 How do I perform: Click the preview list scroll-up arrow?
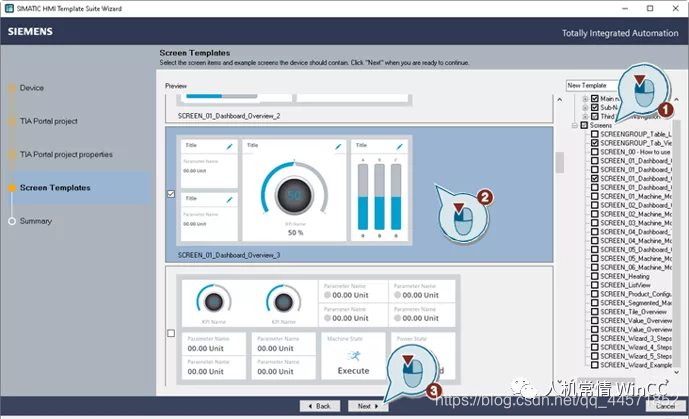(559, 100)
